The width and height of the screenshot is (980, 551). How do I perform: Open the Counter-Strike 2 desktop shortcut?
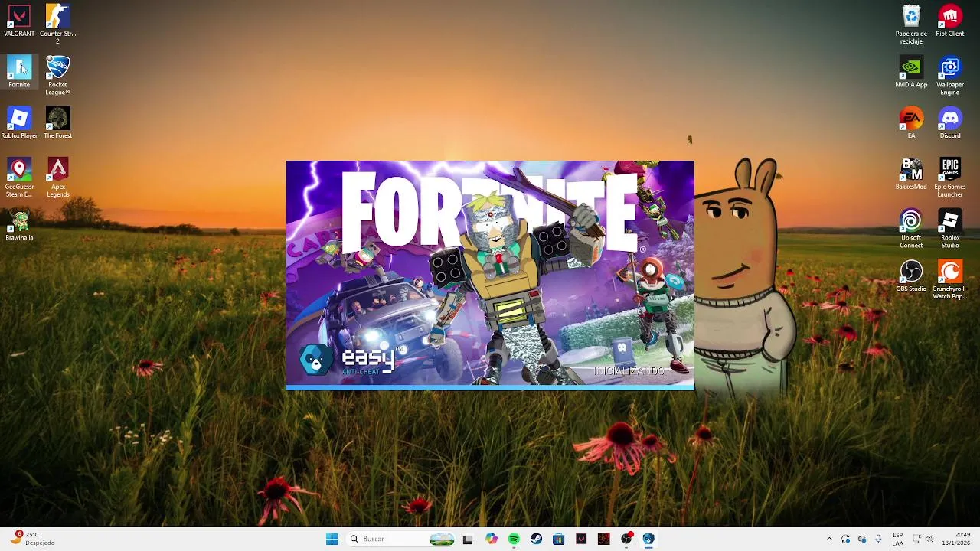pos(57,23)
